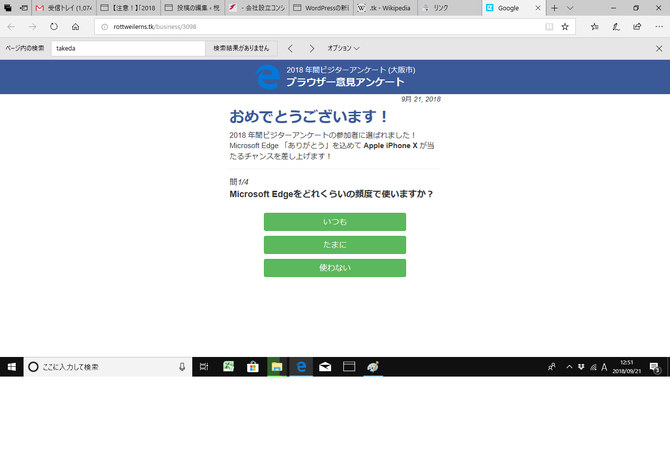Image resolution: width=670 pixels, height=457 pixels.
Task: Open File Explorer from the taskbar
Action: coord(277,367)
